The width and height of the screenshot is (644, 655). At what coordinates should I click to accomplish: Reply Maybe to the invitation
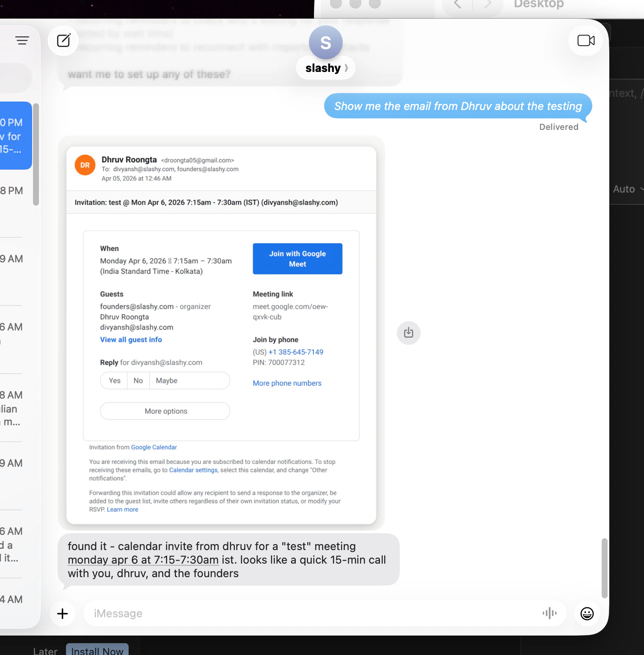tap(167, 380)
